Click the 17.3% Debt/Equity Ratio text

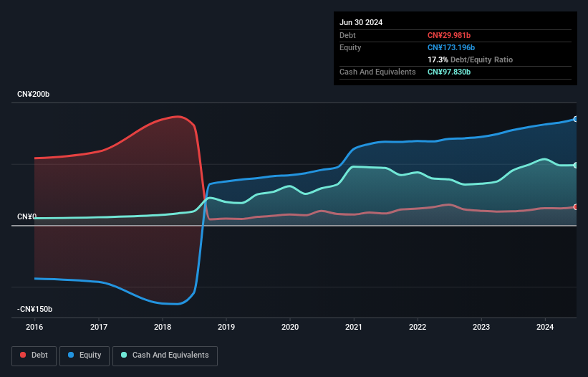point(471,59)
